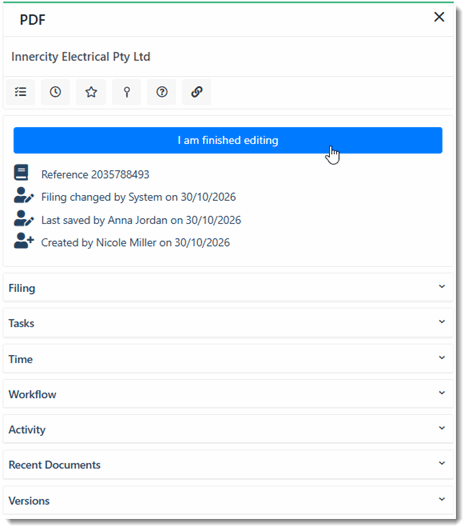
Task: Open help question mark icon
Action: (x=162, y=92)
